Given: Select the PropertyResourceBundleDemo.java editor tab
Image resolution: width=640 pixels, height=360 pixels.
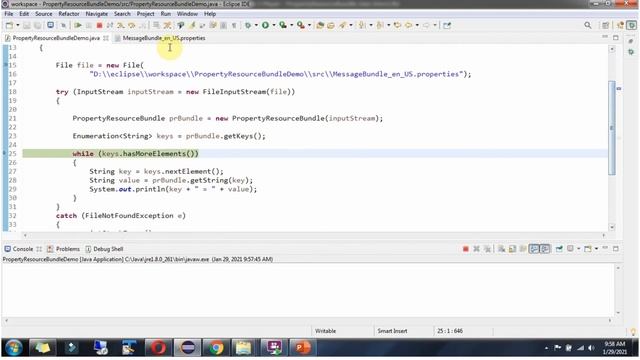Looking at the screenshot, I should point(56,38).
